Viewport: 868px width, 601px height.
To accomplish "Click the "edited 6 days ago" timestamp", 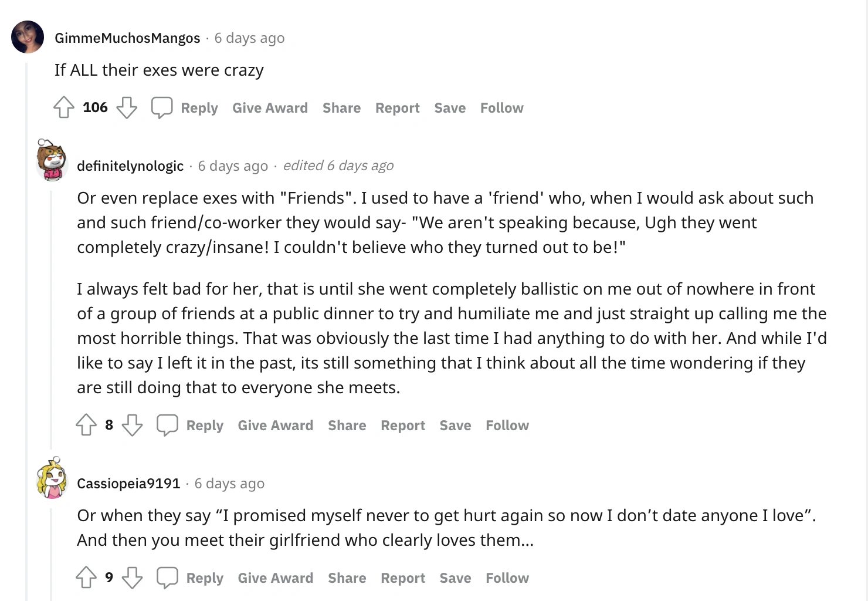I will coord(339,166).
